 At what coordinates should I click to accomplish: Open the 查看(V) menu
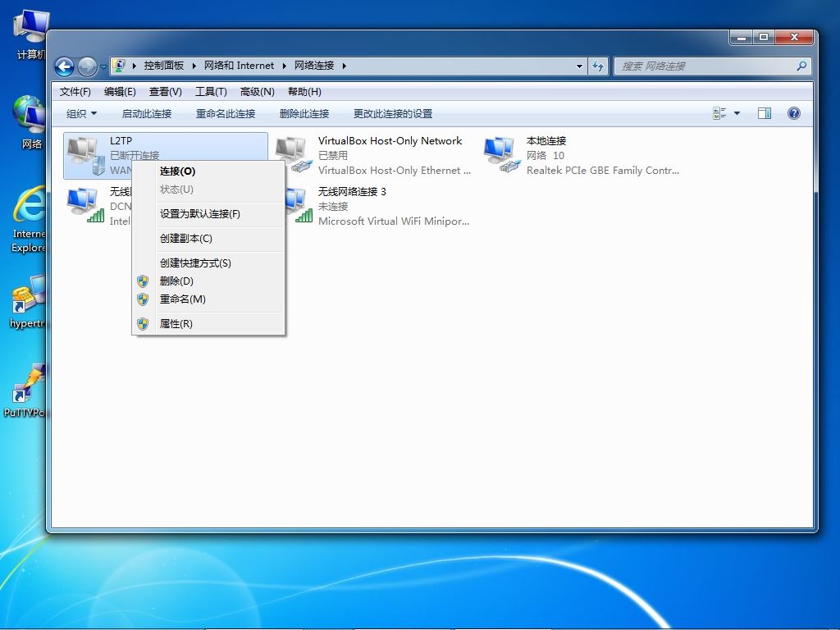coord(166,92)
